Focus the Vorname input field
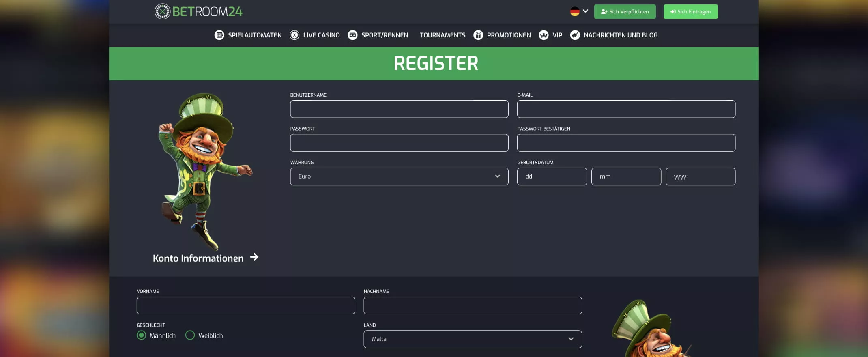This screenshot has height=357, width=868. [246, 305]
